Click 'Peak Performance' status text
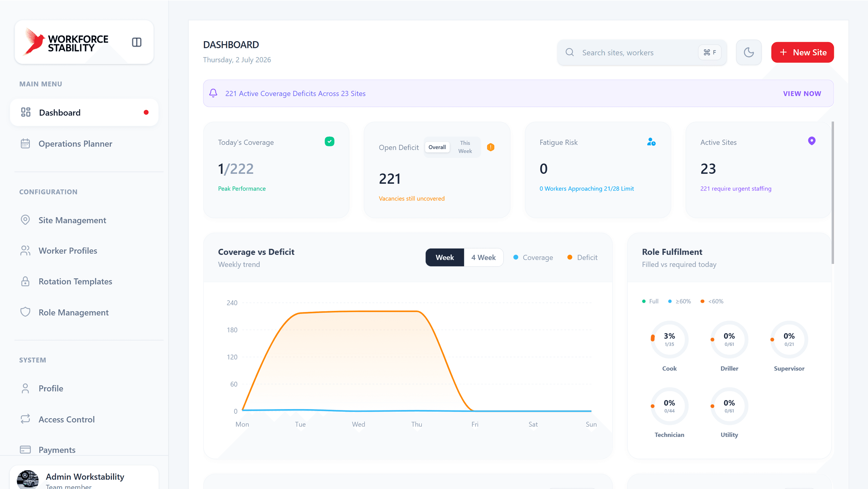 [x=242, y=189]
